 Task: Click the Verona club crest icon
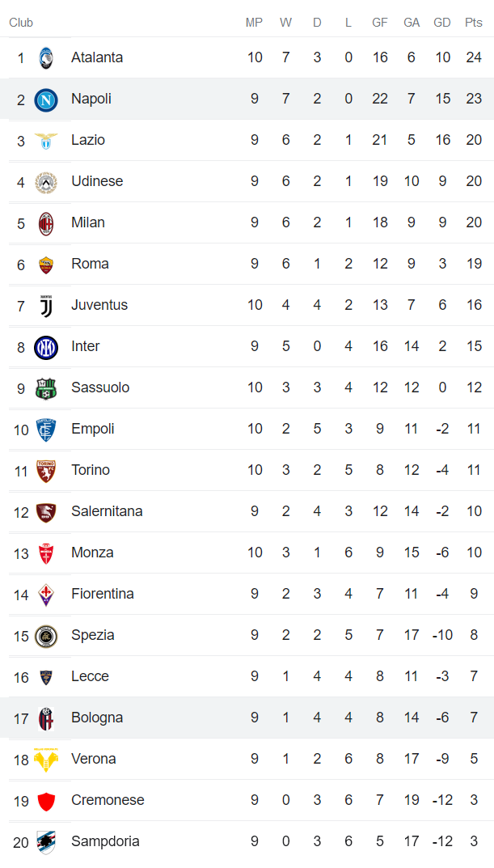(x=46, y=760)
